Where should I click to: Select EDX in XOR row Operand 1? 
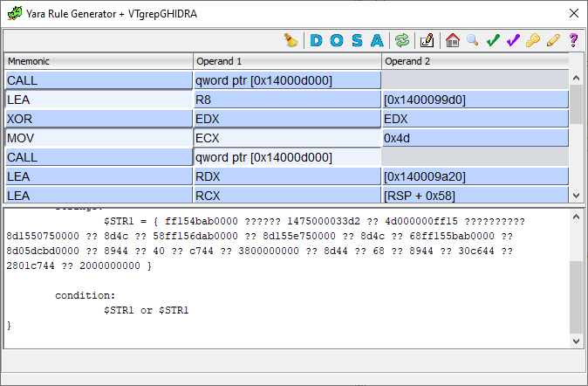click(287, 119)
